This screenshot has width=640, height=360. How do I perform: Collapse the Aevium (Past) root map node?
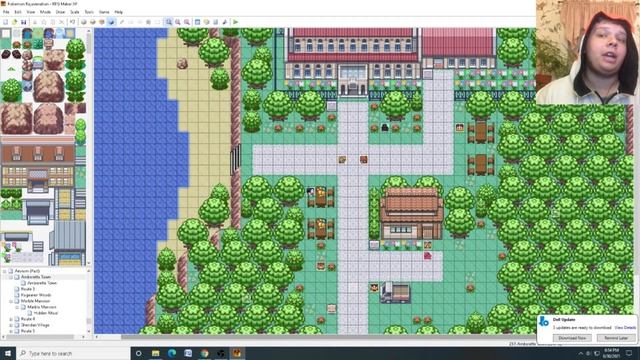click(x=4, y=271)
